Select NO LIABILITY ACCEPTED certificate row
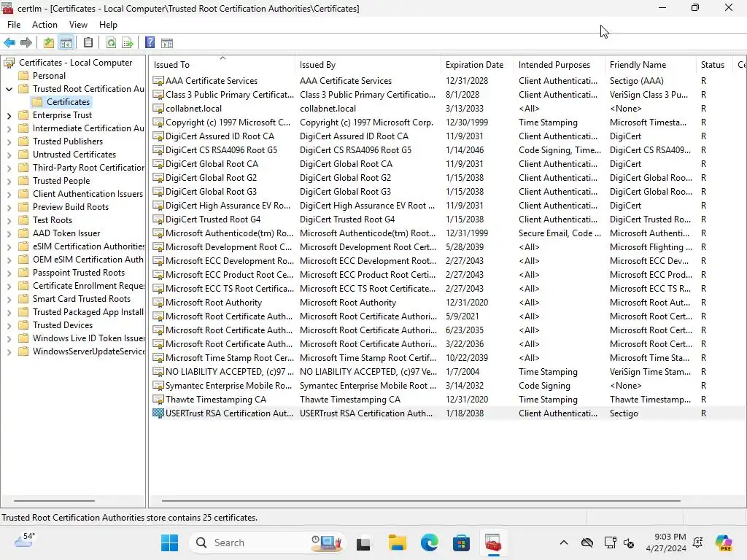 pos(448,372)
